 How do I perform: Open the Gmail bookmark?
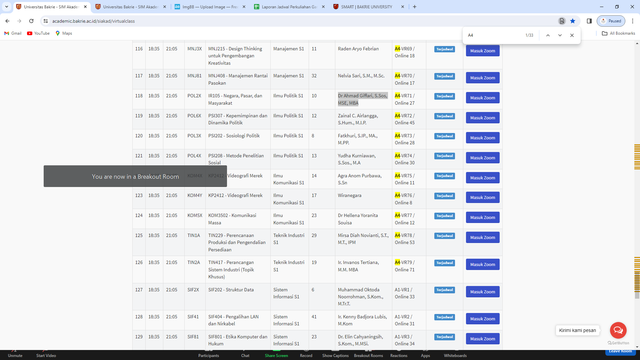tap(13, 33)
